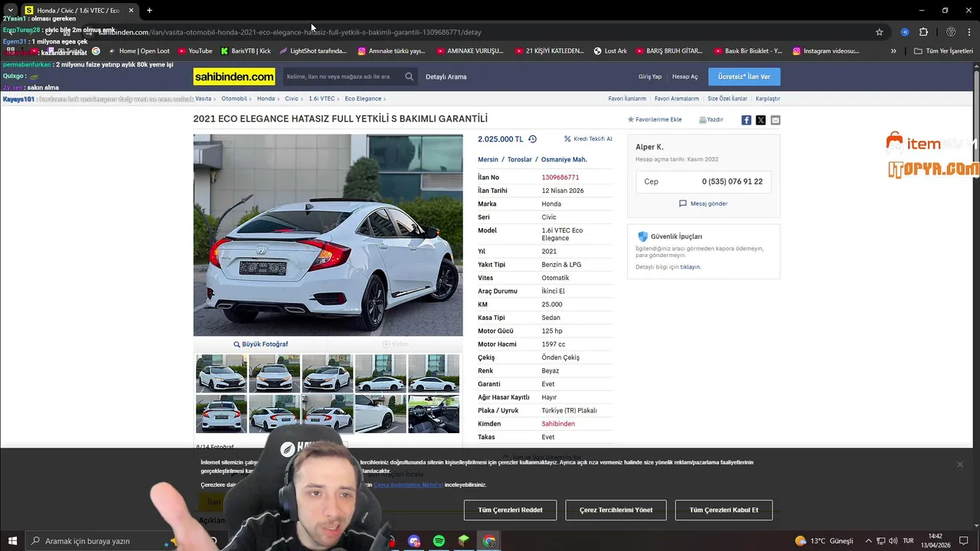Click Osmaniye Mah. link
Image resolution: width=980 pixels, height=551 pixels.
coord(564,160)
